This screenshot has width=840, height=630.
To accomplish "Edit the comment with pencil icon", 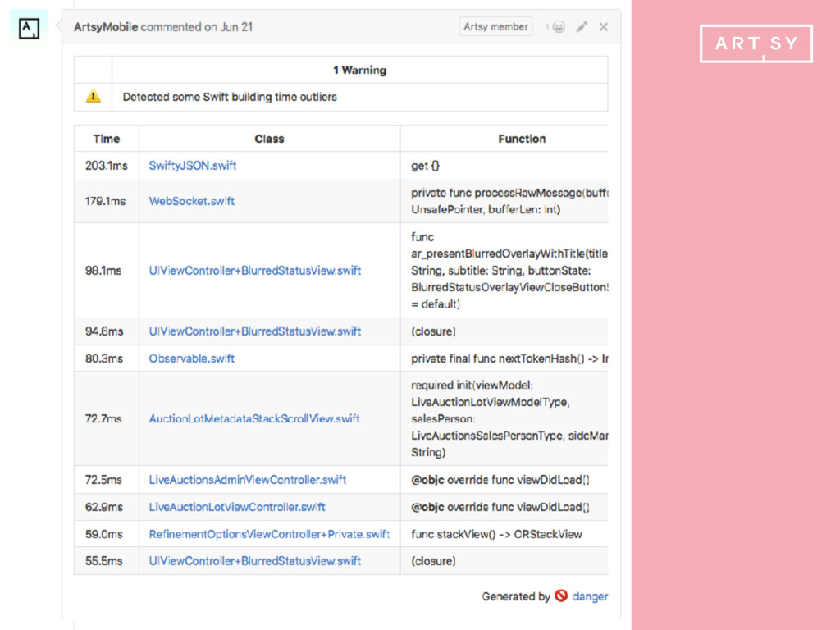I will [582, 27].
